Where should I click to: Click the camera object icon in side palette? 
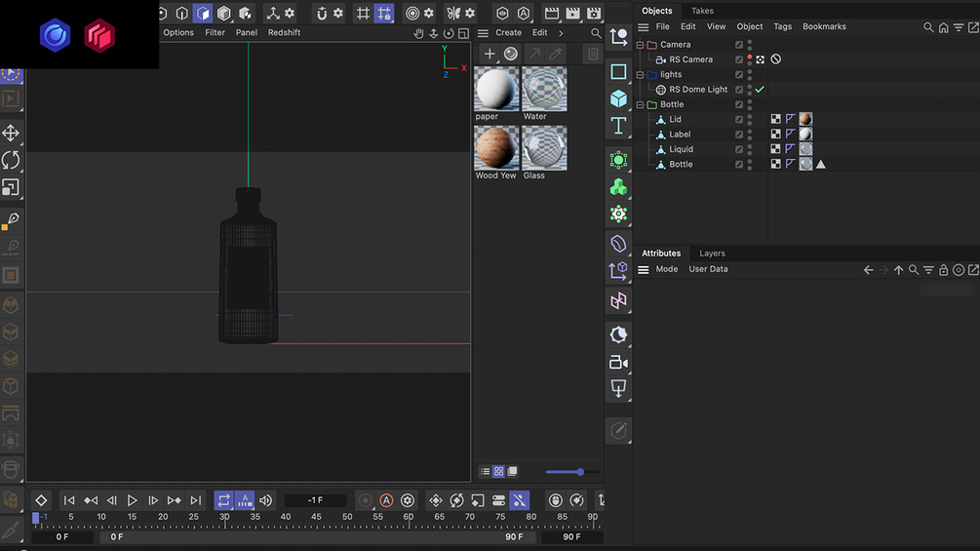618,362
